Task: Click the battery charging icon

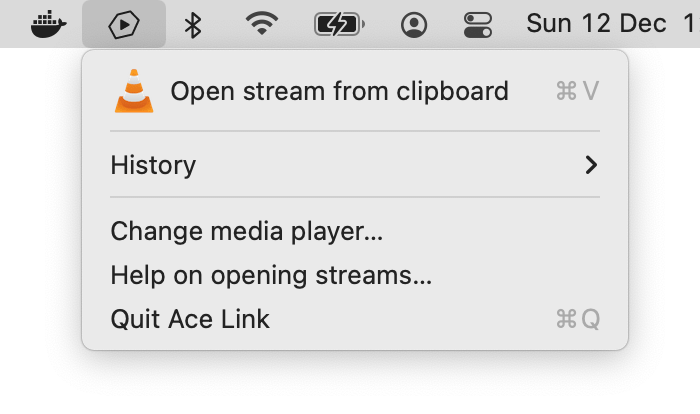Action: (x=340, y=24)
